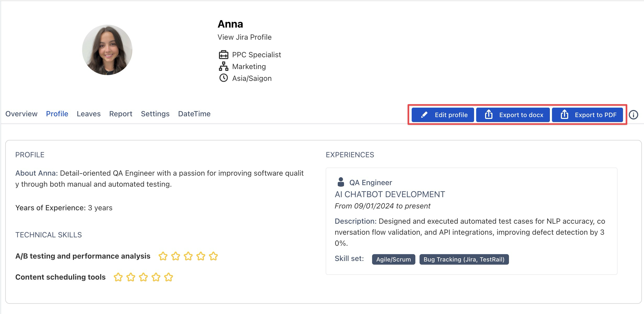Click the Bug Tracking (Jira, TestRail) tag
This screenshot has width=644, height=314.
(464, 259)
